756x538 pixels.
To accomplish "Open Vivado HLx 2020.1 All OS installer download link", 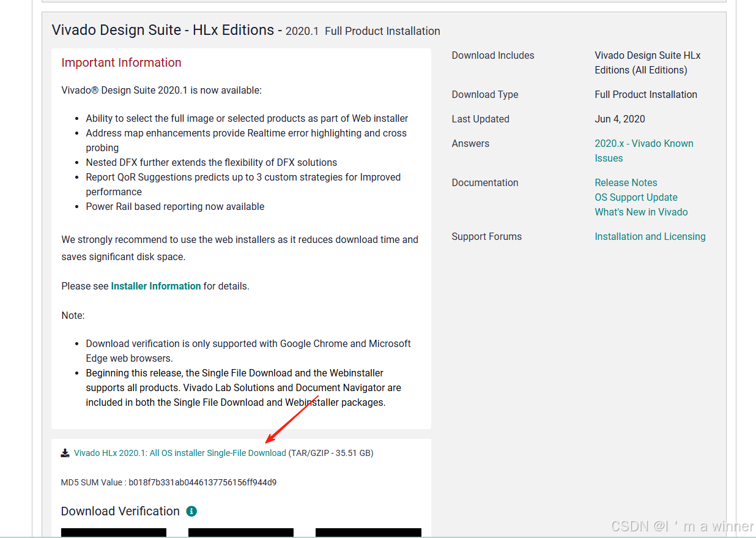I will pyautogui.click(x=180, y=453).
